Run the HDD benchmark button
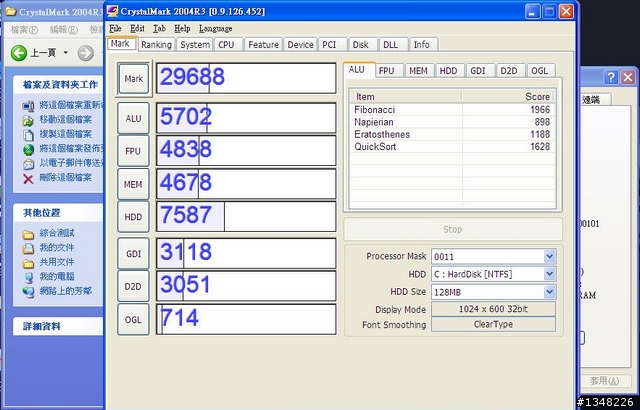 tap(133, 217)
